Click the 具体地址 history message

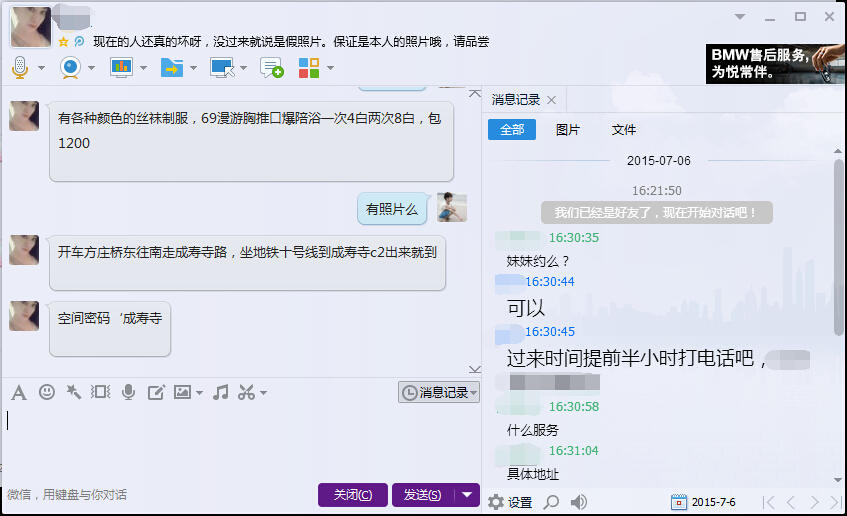pyautogui.click(x=533, y=474)
